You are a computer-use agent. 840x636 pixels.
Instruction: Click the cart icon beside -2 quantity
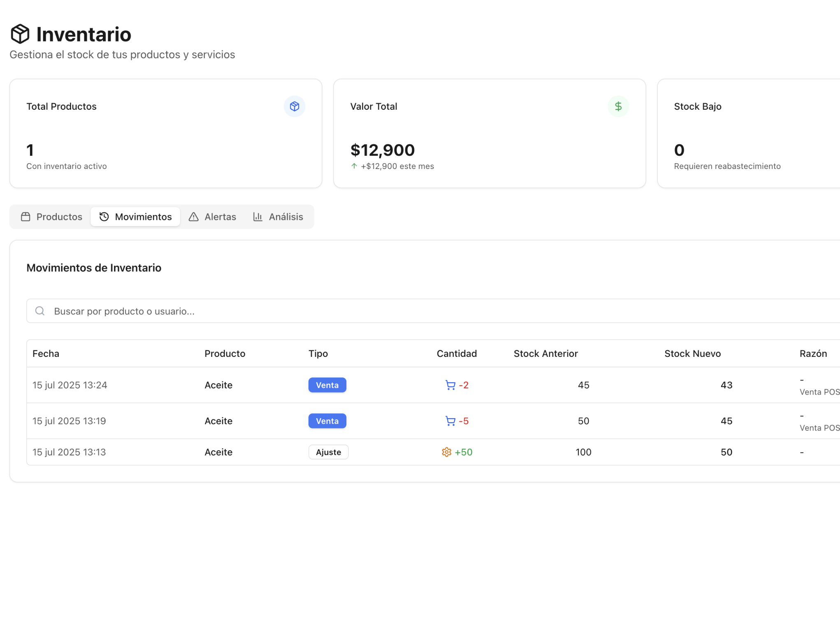coord(450,385)
